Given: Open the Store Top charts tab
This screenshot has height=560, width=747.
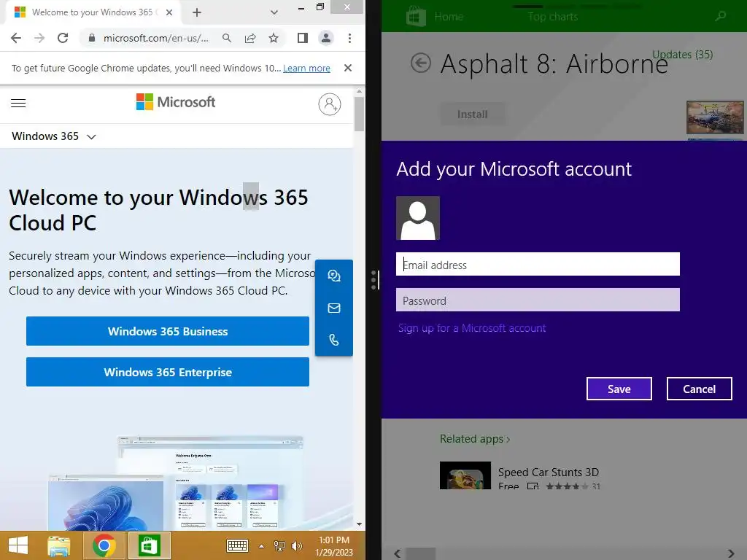Looking at the screenshot, I should click(553, 17).
